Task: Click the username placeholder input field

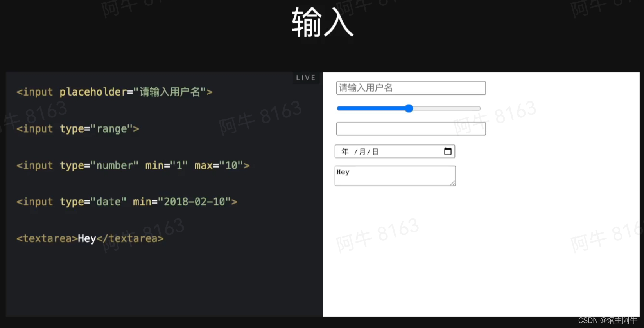Action: point(411,88)
